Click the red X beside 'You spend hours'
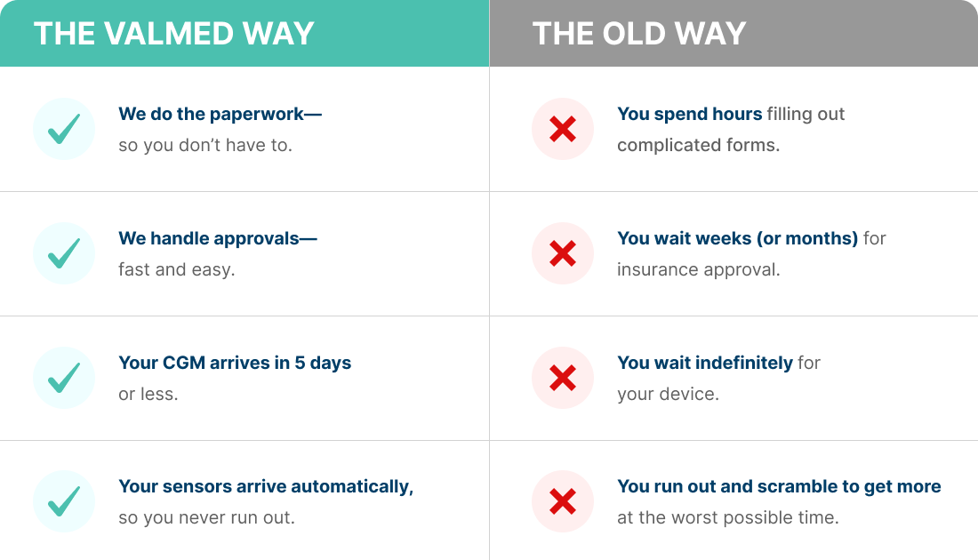Viewport: 978px width, 560px height. [x=563, y=129]
